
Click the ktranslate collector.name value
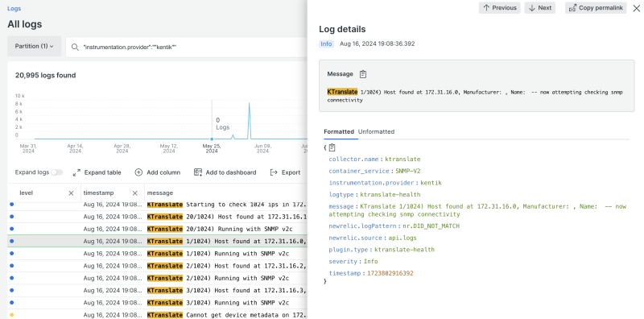coord(402,159)
